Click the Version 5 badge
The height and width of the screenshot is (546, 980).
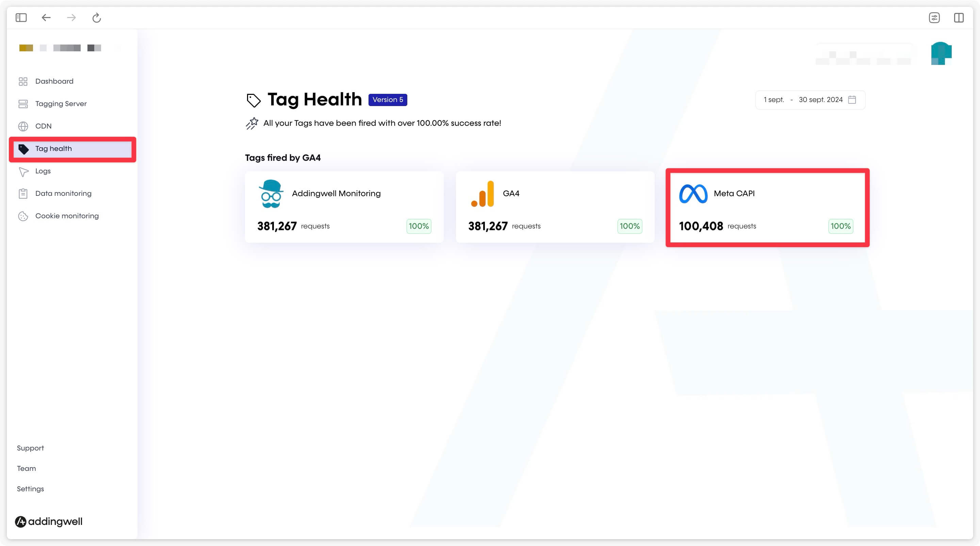(x=388, y=100)
